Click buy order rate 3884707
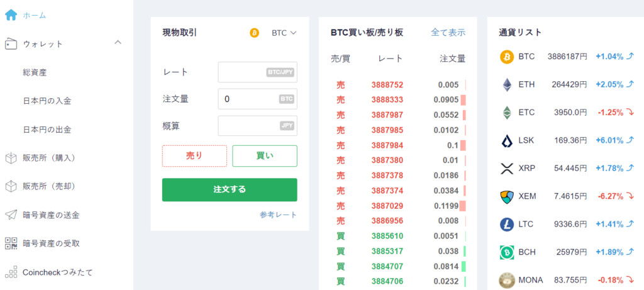Image resolution: width=644 pixels, height=290 pixels. (387, 266)
